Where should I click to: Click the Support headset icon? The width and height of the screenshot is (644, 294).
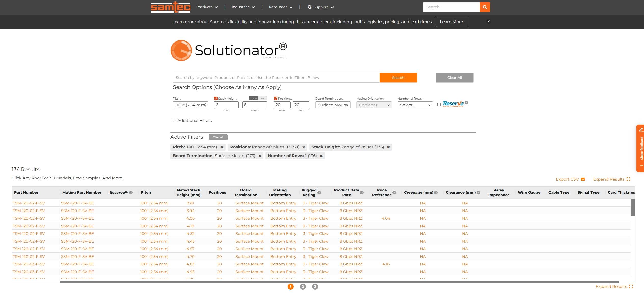tap(309, 7)
